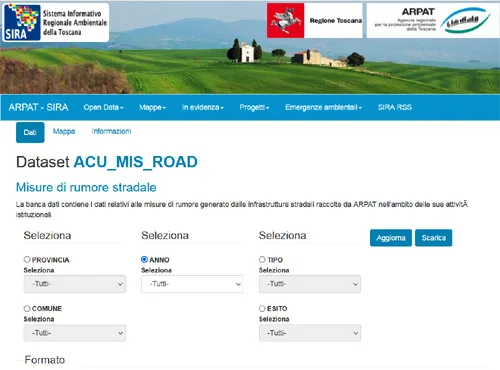Open the SIRA RSS link
500x370 pixels.
click(395, 107)
